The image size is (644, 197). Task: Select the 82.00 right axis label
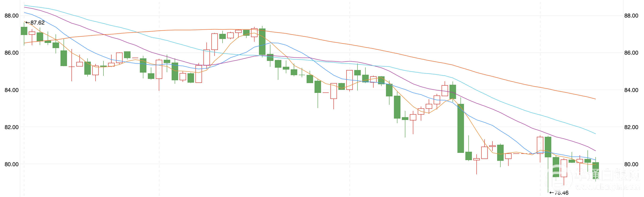tap(631, 127)
